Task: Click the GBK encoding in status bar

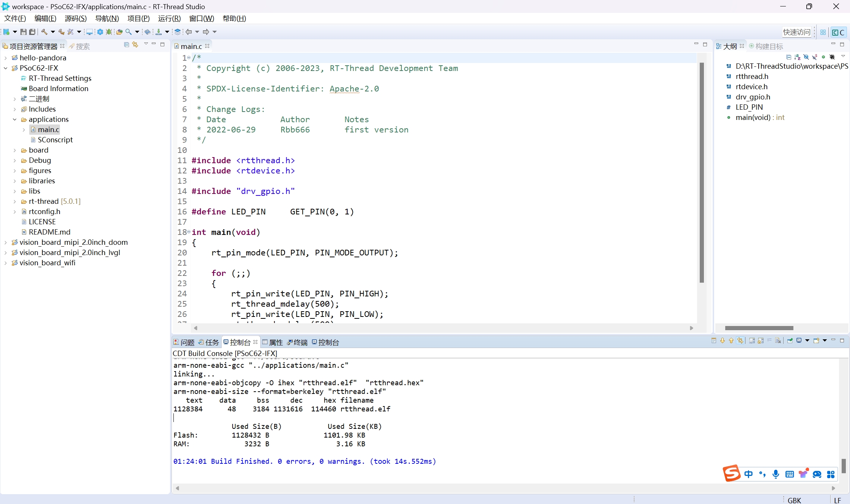Action: [x=794, y=500]
